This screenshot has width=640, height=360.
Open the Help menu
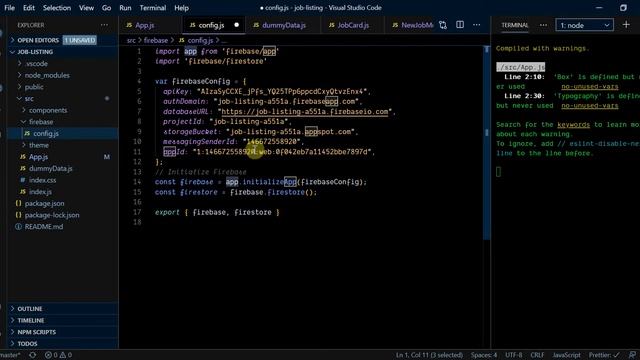pos(181,8)
